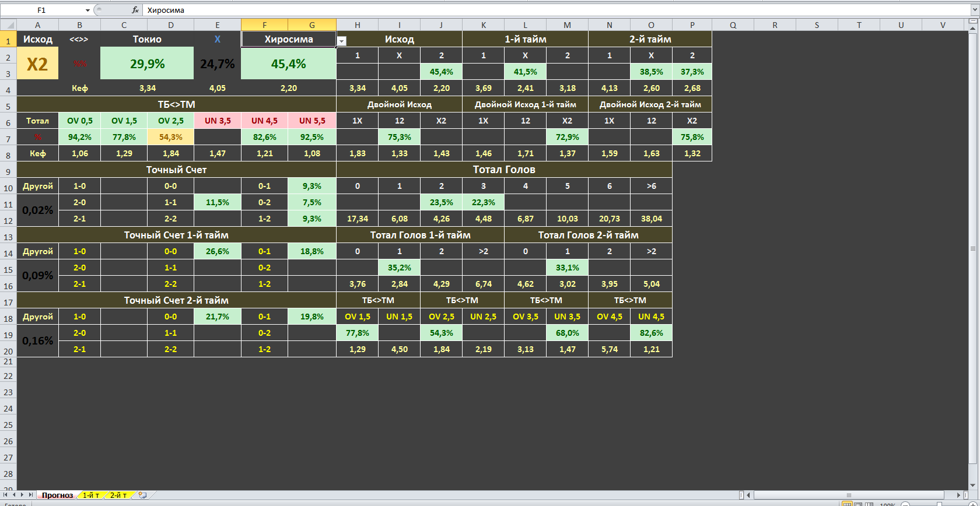Viewport: 980px width, 506px height.
Task: Select column A header
Action: [x=38, y=25]
